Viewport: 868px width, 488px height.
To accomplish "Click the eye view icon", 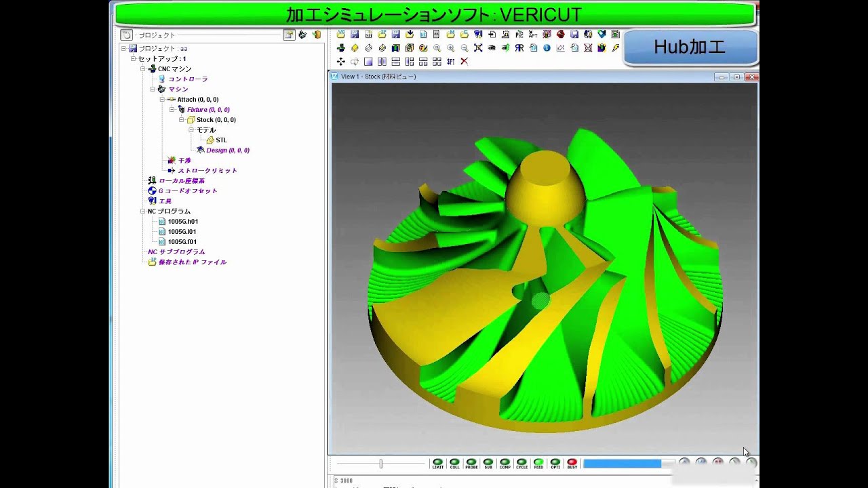I will tap(492, 48).
